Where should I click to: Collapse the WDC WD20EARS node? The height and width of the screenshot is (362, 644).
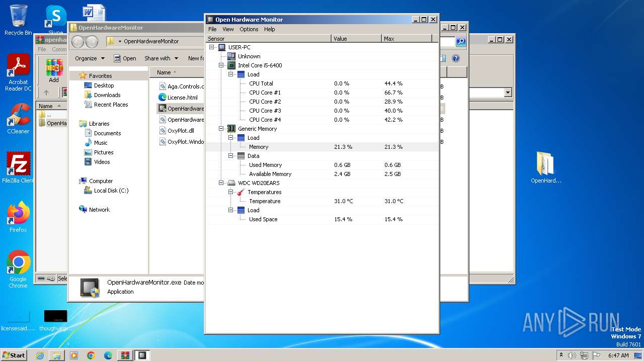(221, 183)
